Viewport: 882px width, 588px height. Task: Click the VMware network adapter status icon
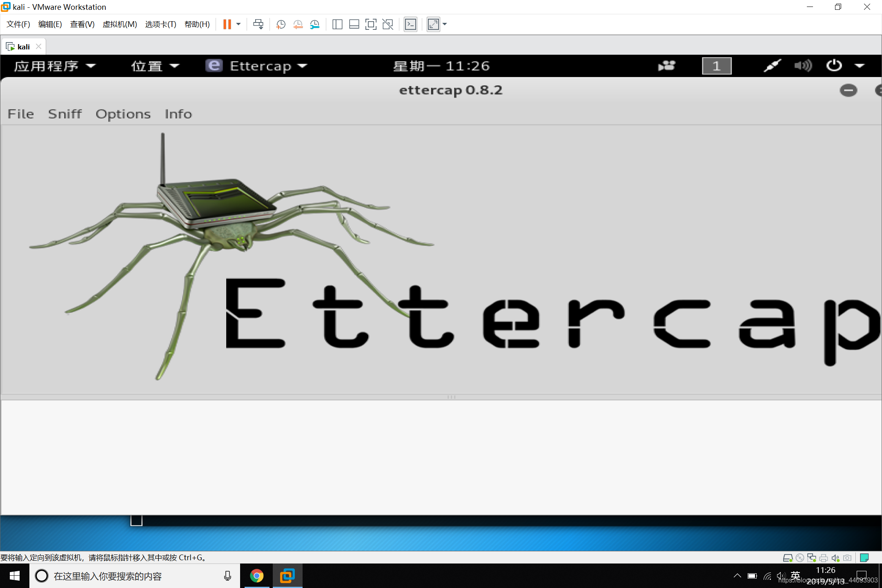(x=812, y=558)
